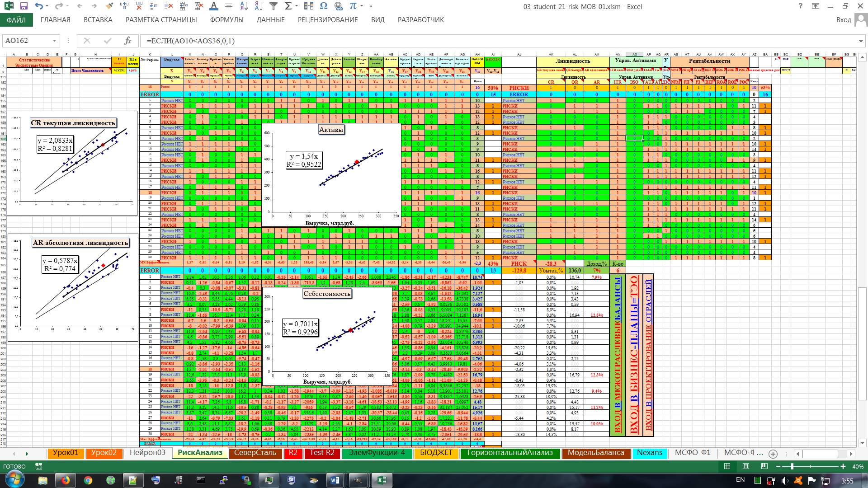Click the Save icon in quick access toolbar
Image resolution: width=868 pixels, height=488 pixels.
[x=24, y=6]
